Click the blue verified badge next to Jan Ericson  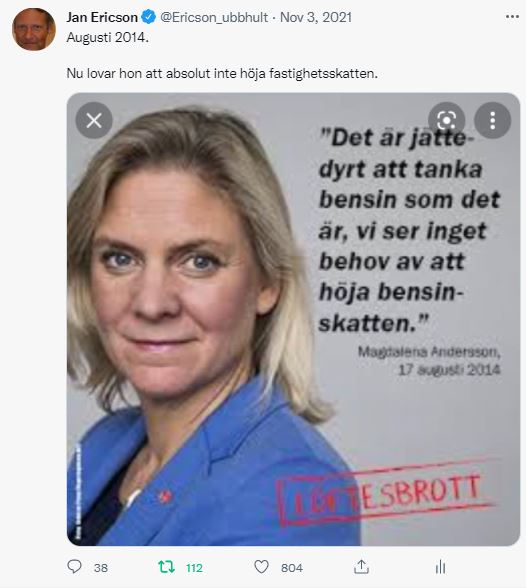(149, 17)
